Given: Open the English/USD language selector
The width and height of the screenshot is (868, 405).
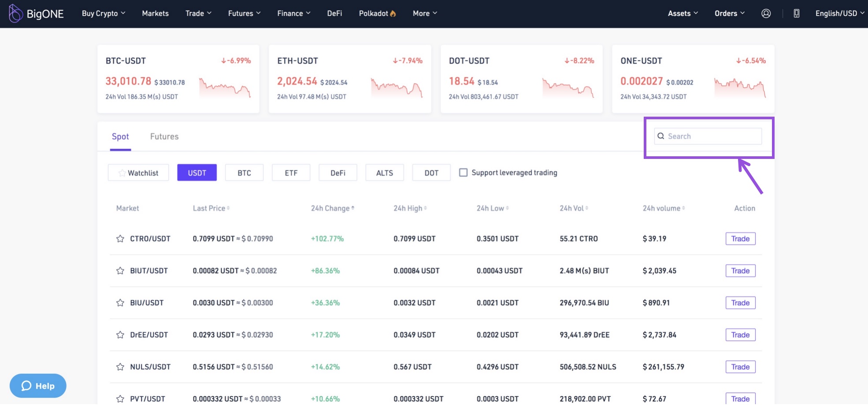Looking at the screenshot, I should pos(839,14).
